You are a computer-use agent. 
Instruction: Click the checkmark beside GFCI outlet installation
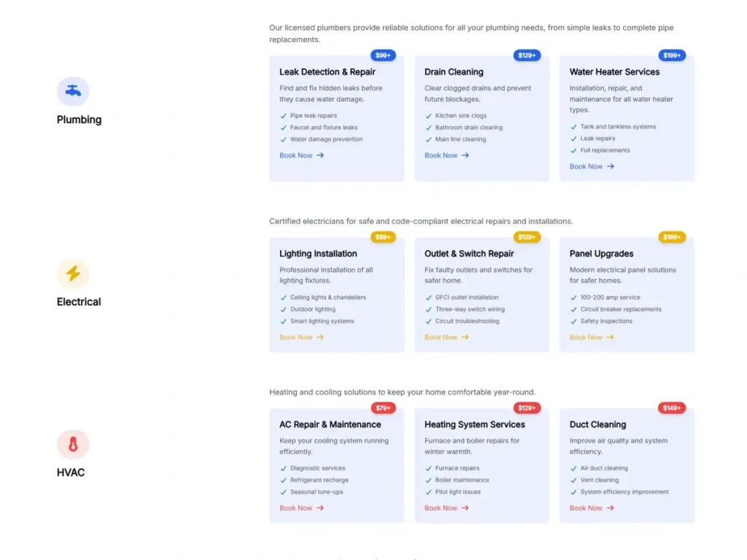[x=428, y=297]
